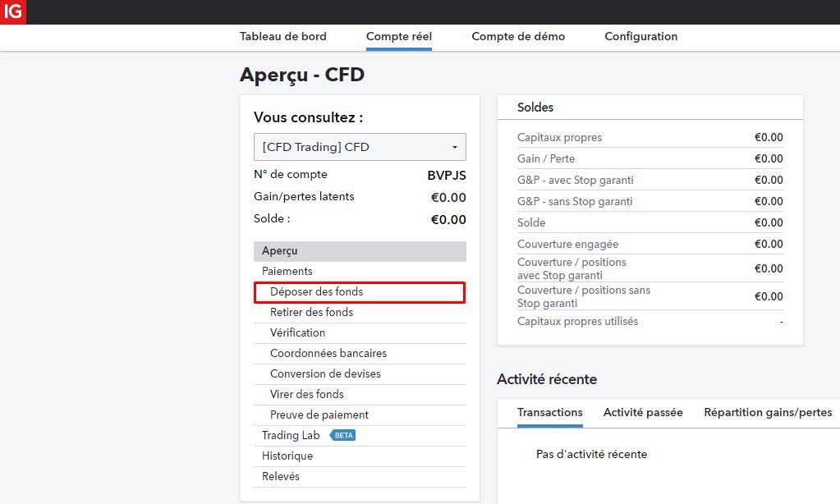
Task: Open Relevés from the side menu
Action: click(281, 476)
